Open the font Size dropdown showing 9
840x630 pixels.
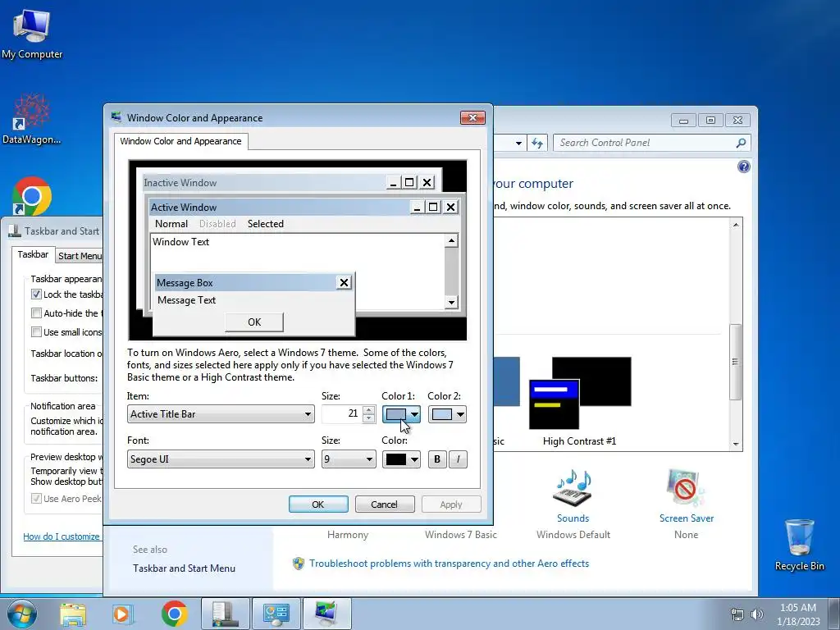coord(349,459)
